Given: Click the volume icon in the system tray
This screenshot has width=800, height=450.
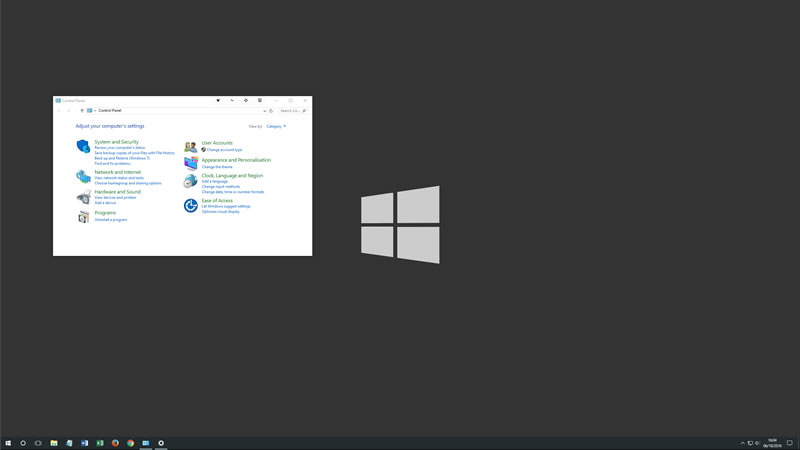Looking at the screenshot, I should pos(757,443).
